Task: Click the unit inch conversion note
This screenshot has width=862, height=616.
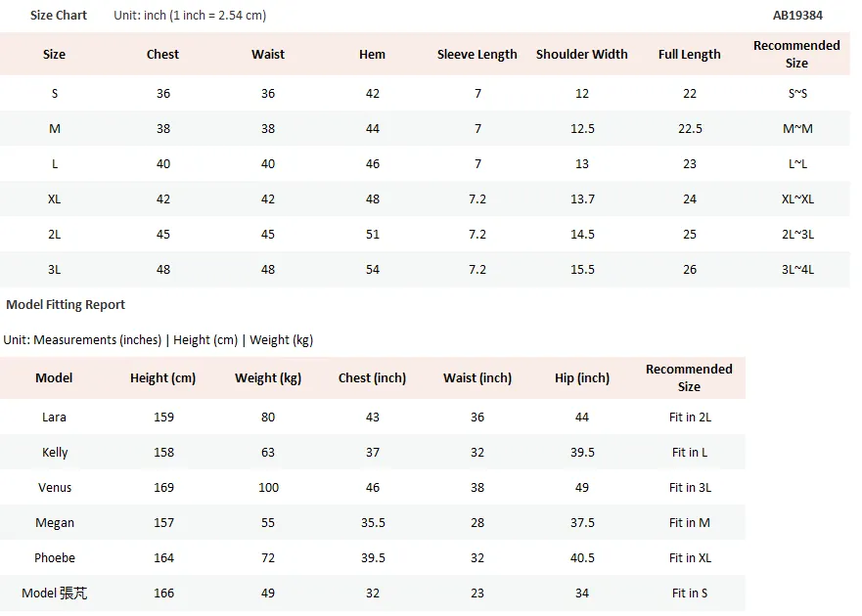Action: 190,16
